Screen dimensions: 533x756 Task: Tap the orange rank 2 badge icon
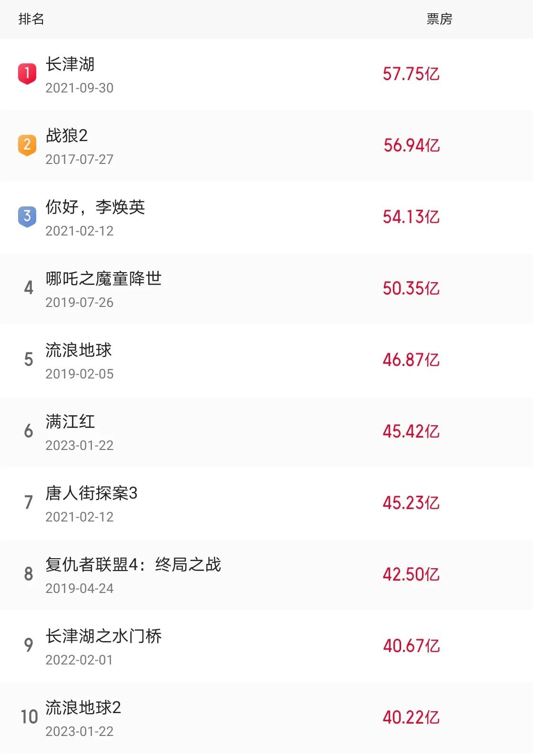[27, 145]
